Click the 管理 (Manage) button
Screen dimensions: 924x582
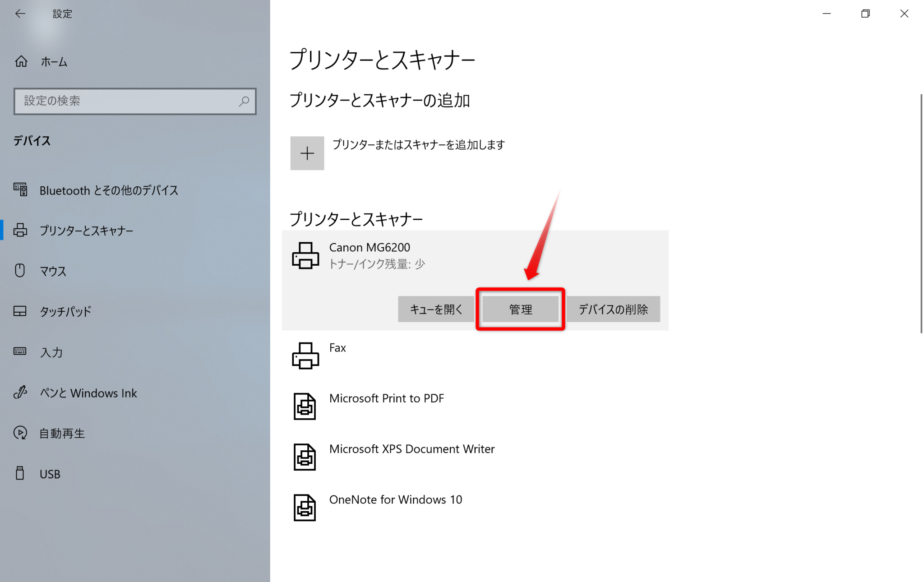coord(520,309)
